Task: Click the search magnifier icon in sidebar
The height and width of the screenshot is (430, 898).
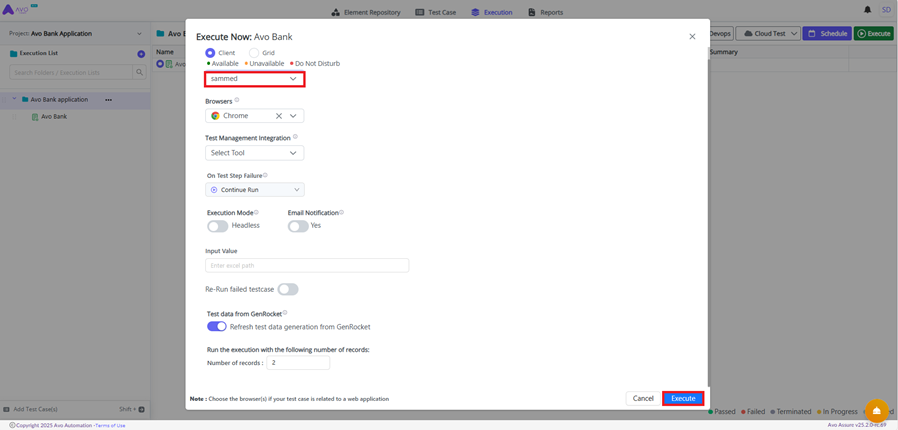Action: pyautogui.click(x=139, y=72)
